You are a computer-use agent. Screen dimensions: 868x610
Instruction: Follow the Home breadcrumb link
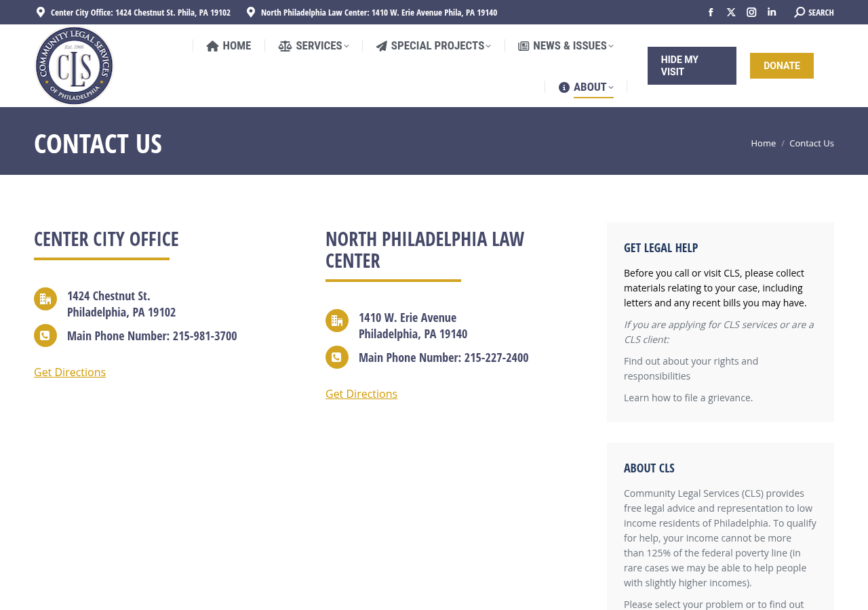[x=763, y=143]
